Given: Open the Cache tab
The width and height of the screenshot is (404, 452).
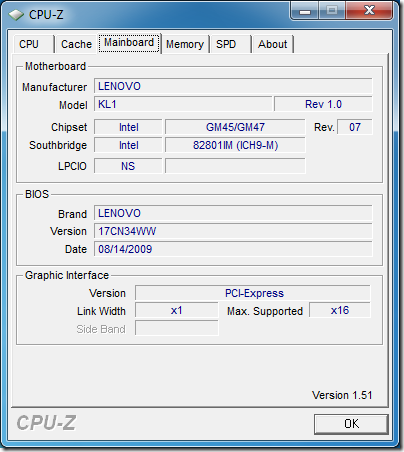Looking at the screenshot, I should pos(76,44).
